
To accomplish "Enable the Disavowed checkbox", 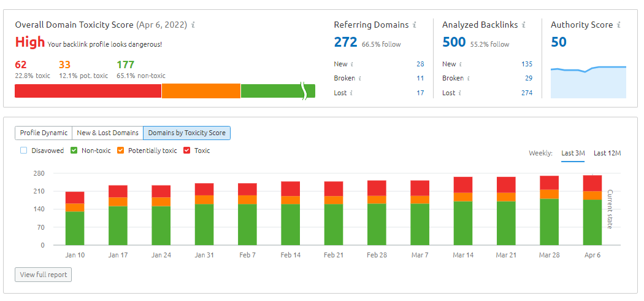I will tap(23, 150).
